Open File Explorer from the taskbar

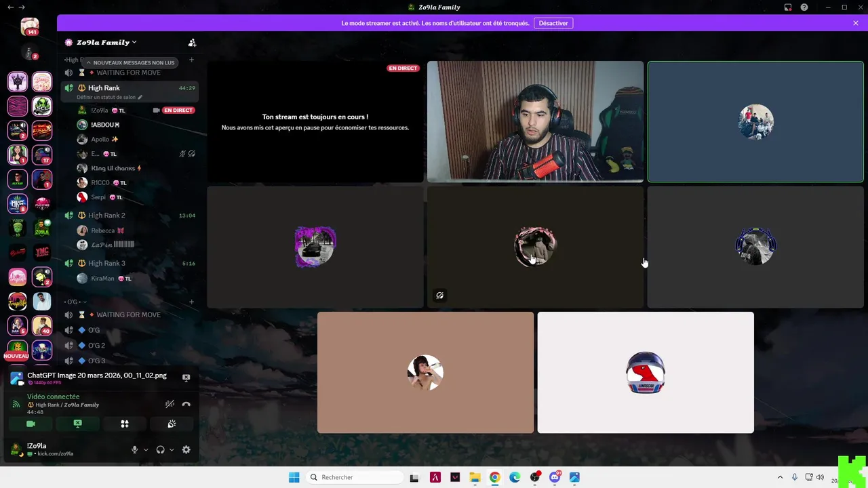pyautogui.click(x=475, y=477)
